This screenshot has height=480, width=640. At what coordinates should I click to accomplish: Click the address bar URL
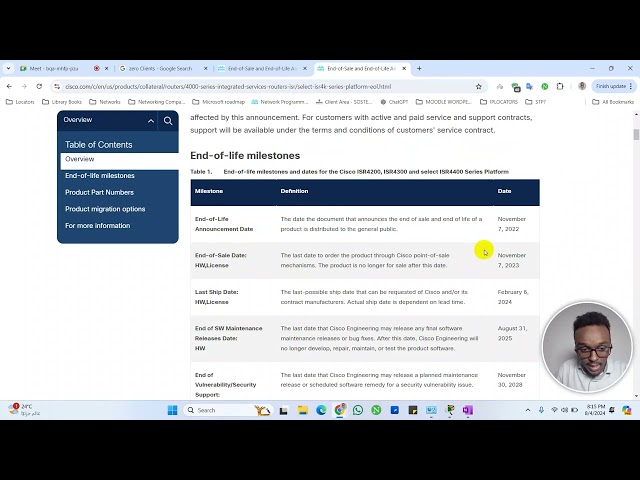tap(229, 87)
